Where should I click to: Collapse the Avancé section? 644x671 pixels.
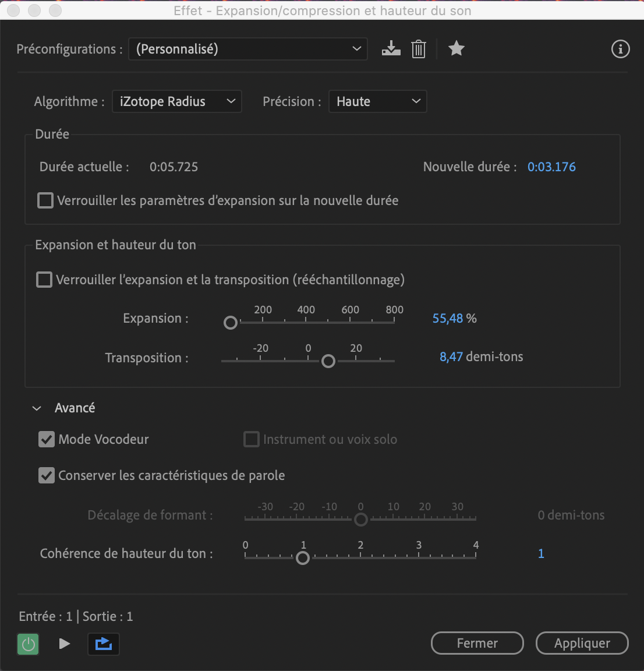[37, 408]
